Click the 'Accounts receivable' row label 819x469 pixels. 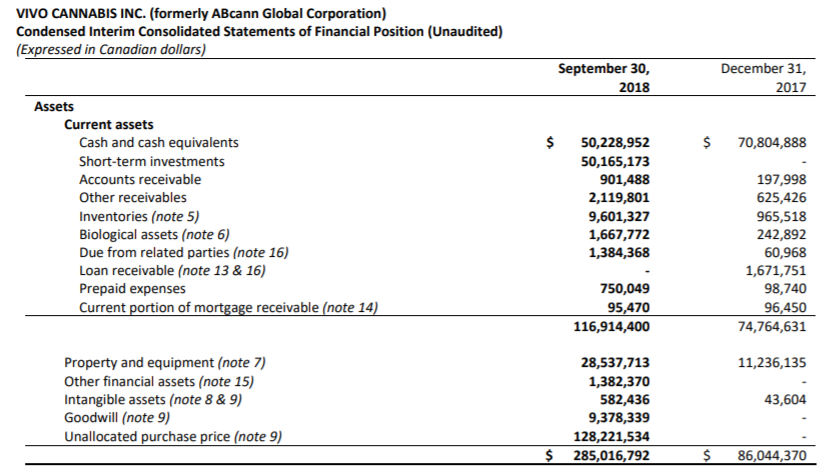140,180
